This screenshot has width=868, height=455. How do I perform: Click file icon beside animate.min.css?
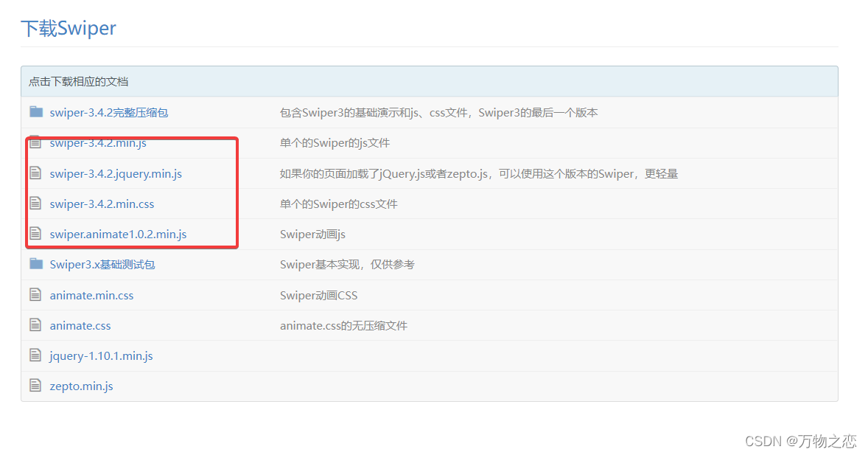[x=35, y=295]
